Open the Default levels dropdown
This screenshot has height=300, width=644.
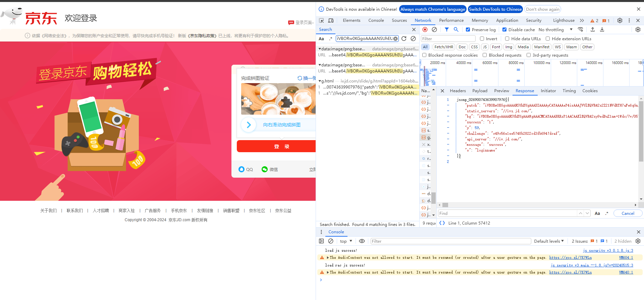coord(549,241)
